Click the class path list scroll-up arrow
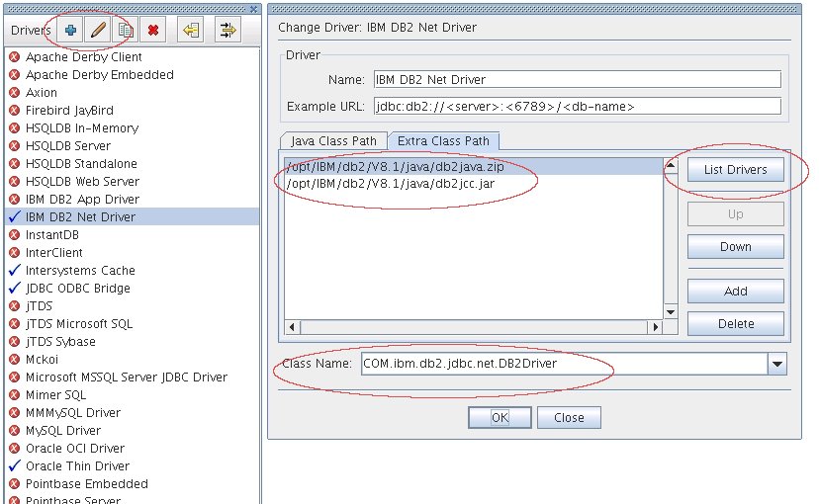 (x=671, y=166)
